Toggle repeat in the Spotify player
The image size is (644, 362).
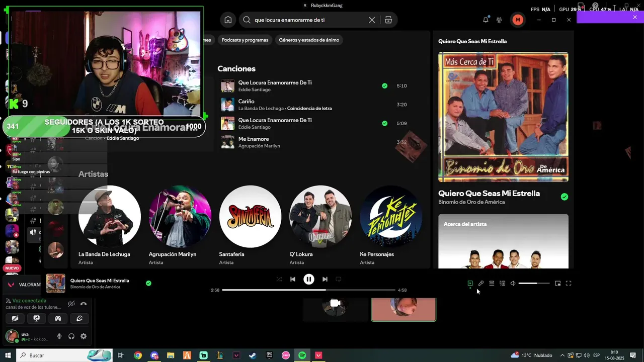point(339,279)
